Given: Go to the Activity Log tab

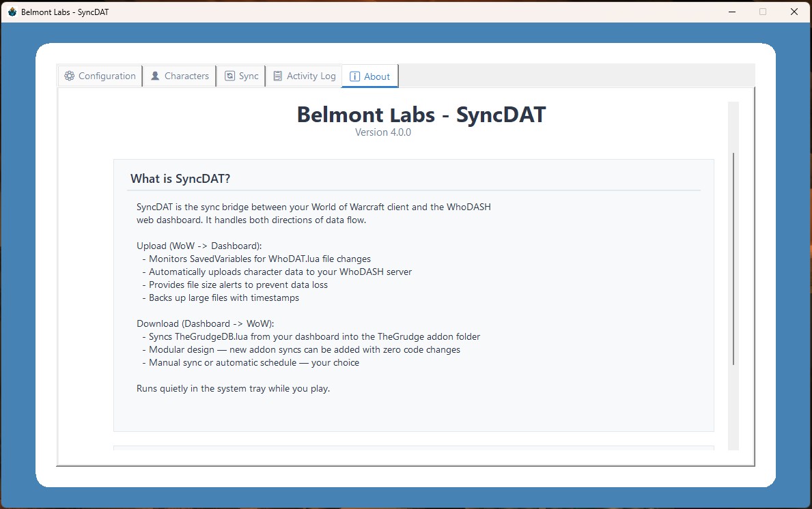Looking at the screenshot, I should pyautogui.click(x=311, y=76).
